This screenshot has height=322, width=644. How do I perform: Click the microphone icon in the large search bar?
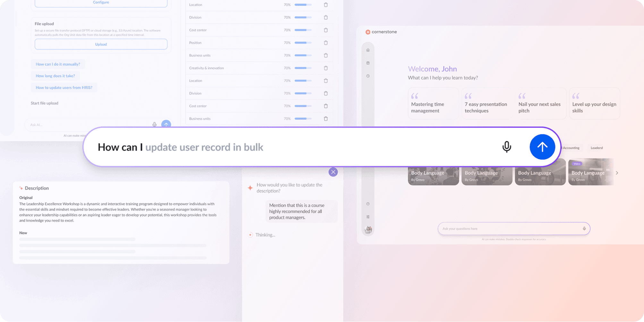click(x=507, y=147)
